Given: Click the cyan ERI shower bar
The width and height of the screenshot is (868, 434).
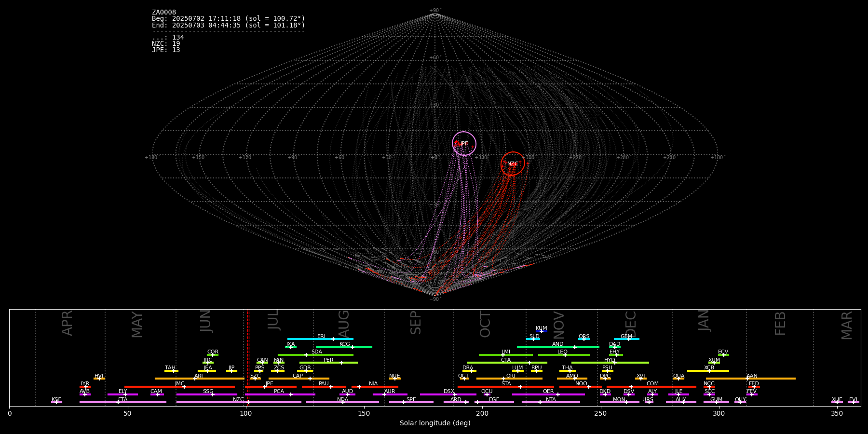Looking at the screenshot, I should (x=320, y=339).
